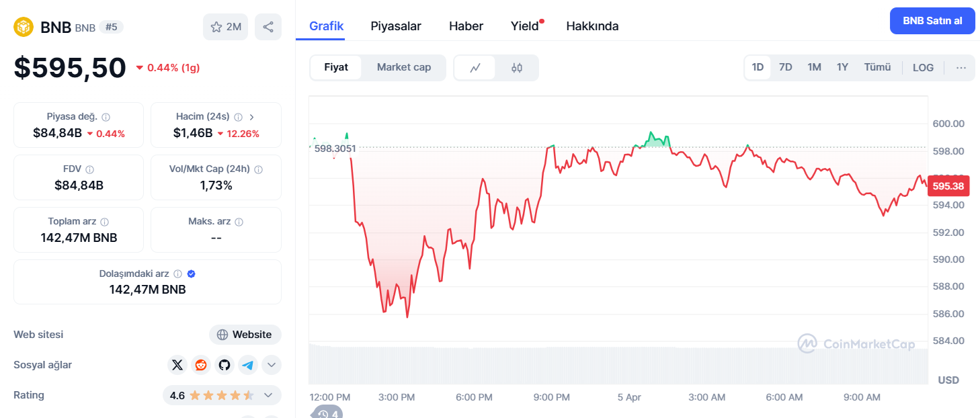Click the $84,84B market cap value
This screenshot has height=418, width=980.
57,133
